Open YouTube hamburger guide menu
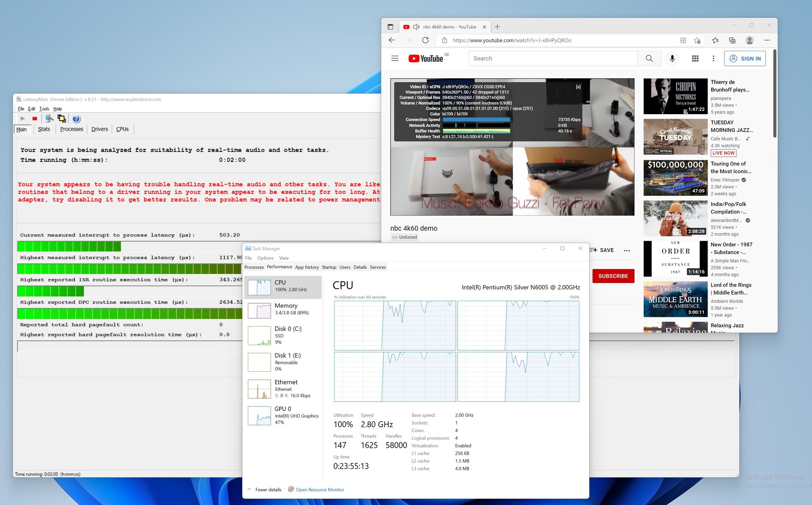 click(395, 58)
